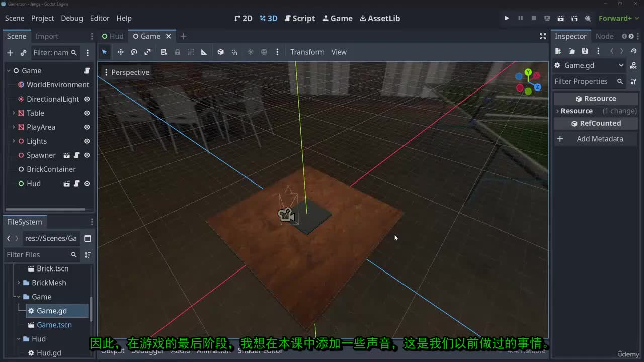Hide the DirectionalLight node
Screen dimensions: 644x362
tap(87, 99)
